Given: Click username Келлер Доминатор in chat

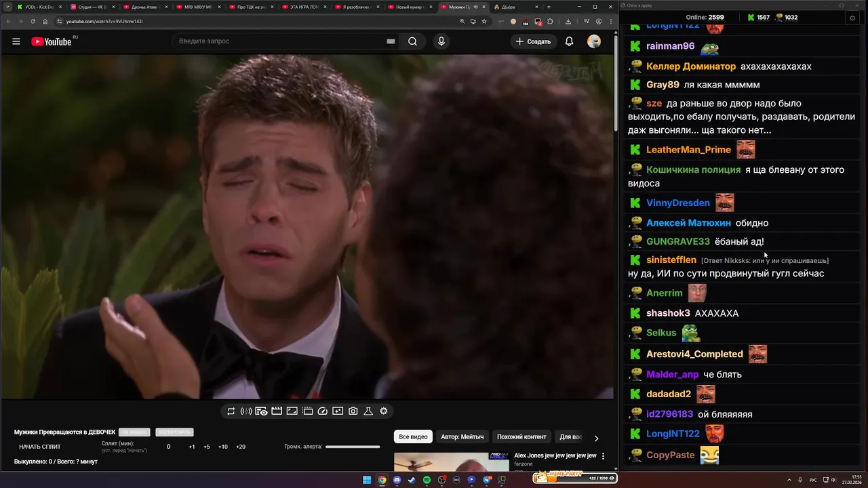Looking at the screenshot, I should 691,66.
